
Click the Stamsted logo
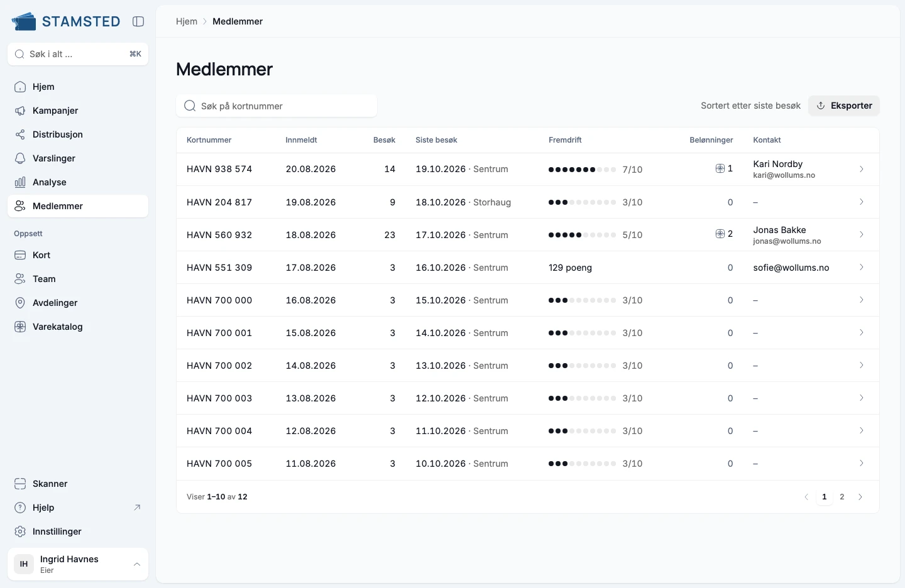(66, 21)
